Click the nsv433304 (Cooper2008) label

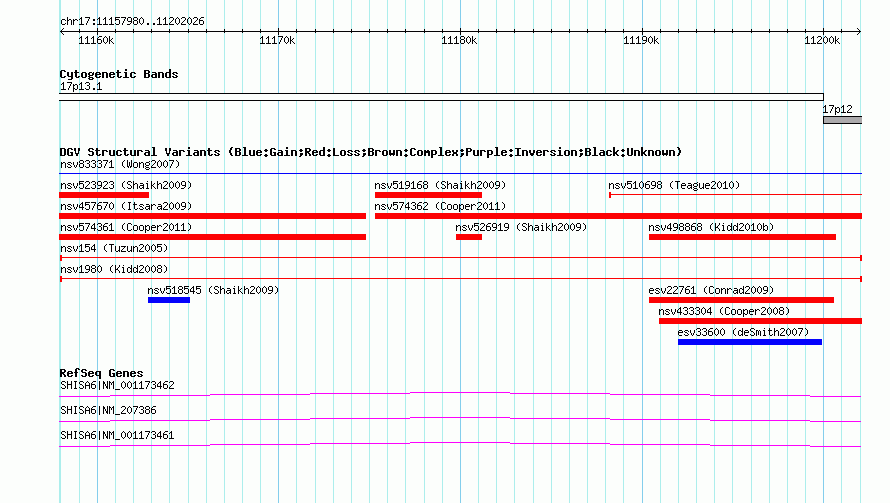[x=724, y=311]
